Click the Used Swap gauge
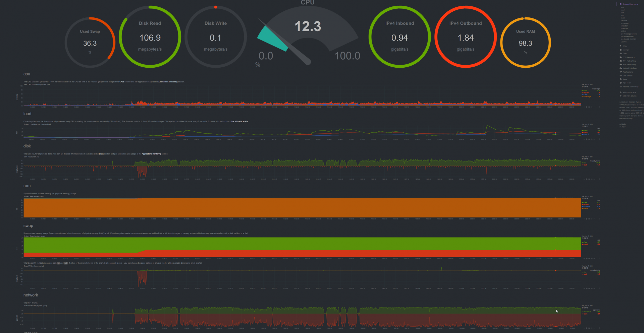This screenshot has height=333, width=644. pyautogui.click(x=90, y=43)
